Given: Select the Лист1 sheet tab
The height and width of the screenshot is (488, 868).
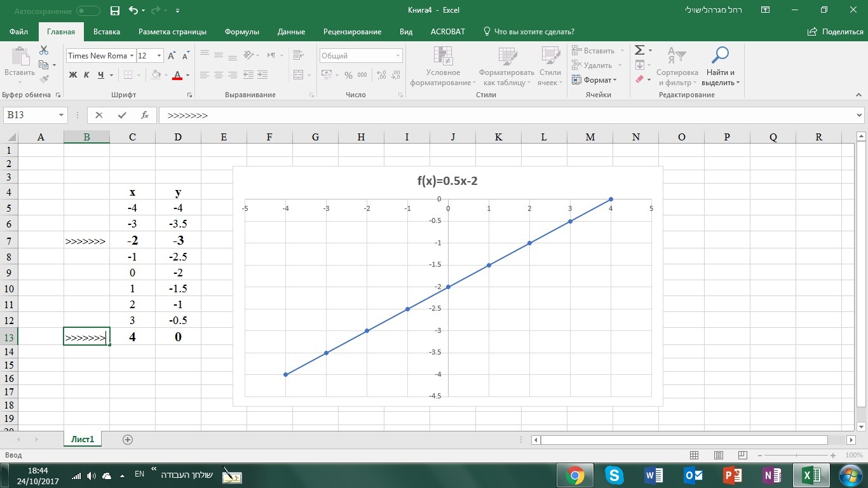Looking at the screenshot, I should (83, 439).
